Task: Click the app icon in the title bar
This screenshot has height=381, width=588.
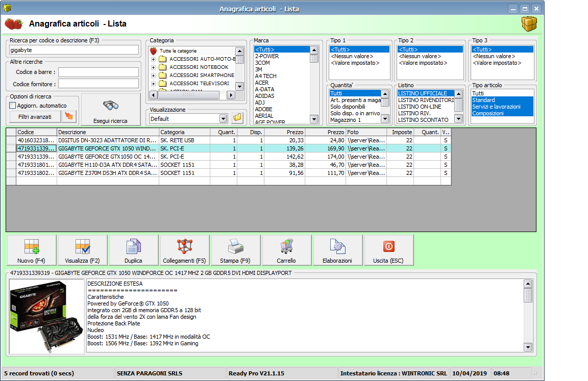Action: tap(7, 8)
